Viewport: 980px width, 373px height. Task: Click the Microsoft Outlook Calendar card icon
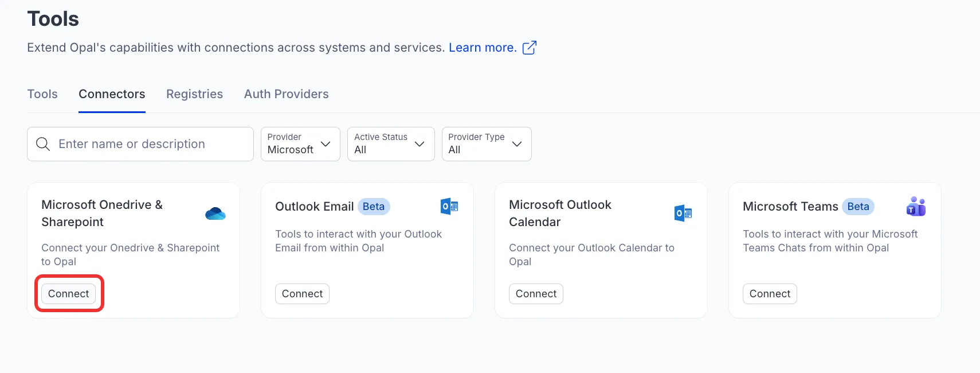tap(683, 213)
